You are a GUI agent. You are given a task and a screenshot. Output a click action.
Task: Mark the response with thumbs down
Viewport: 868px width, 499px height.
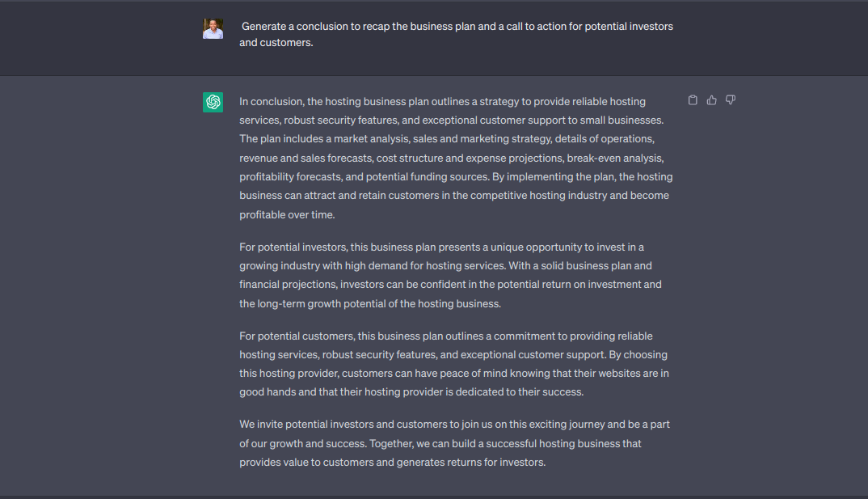click(x=730, y=100)
